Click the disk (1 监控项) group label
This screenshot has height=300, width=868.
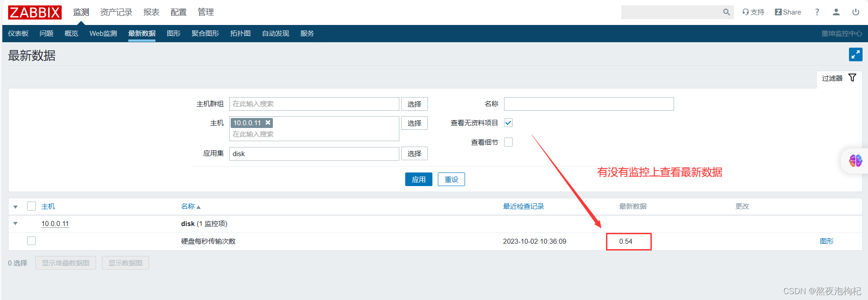click(x=204, y=224)
